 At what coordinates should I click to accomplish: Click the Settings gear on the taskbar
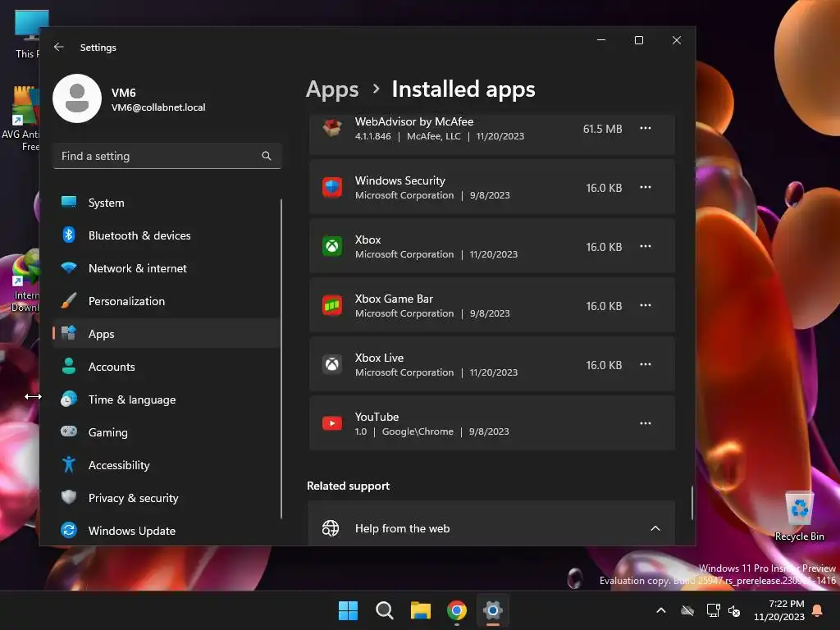pyautogui.click(x=493, y=610)
